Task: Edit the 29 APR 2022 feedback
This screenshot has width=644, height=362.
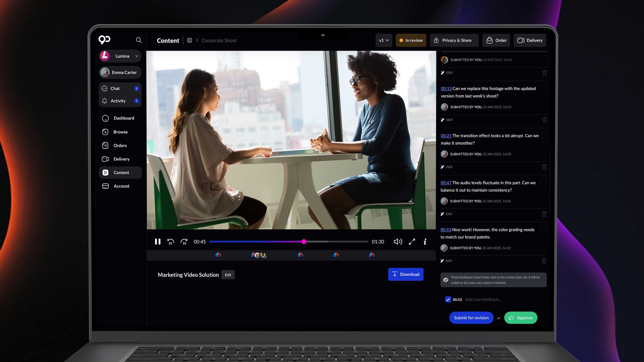Action: tap(447, 73)
